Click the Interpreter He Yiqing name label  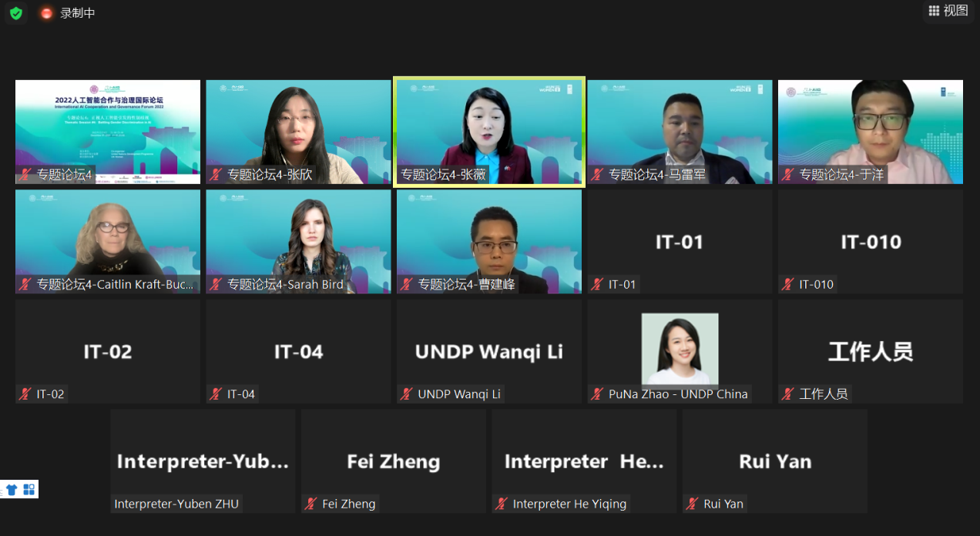coord(569,504)
